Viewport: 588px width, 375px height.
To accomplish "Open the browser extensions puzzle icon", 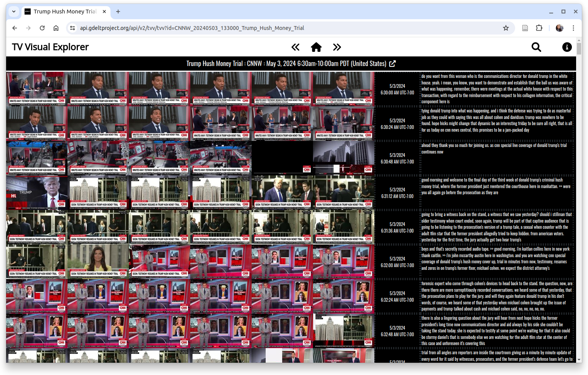I will point(539,28).
